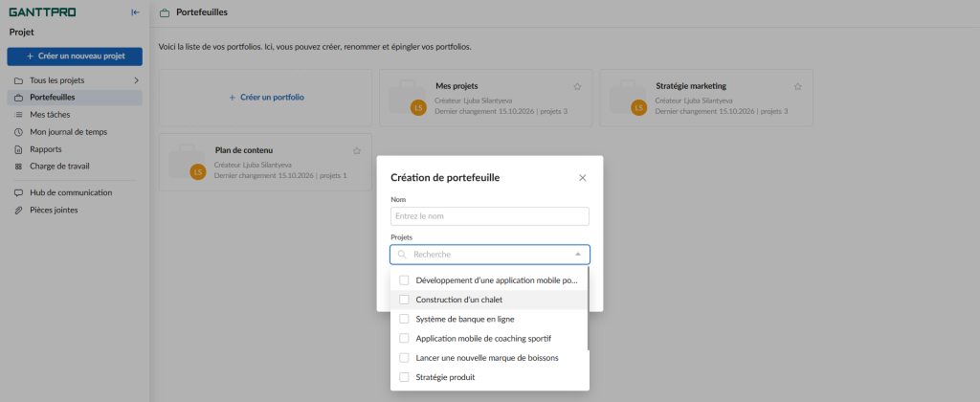The width and height of the screenshot is (980, 402).
Task: Click the clock icon beside Mon journal de temps
Action: tap(18, 132)
